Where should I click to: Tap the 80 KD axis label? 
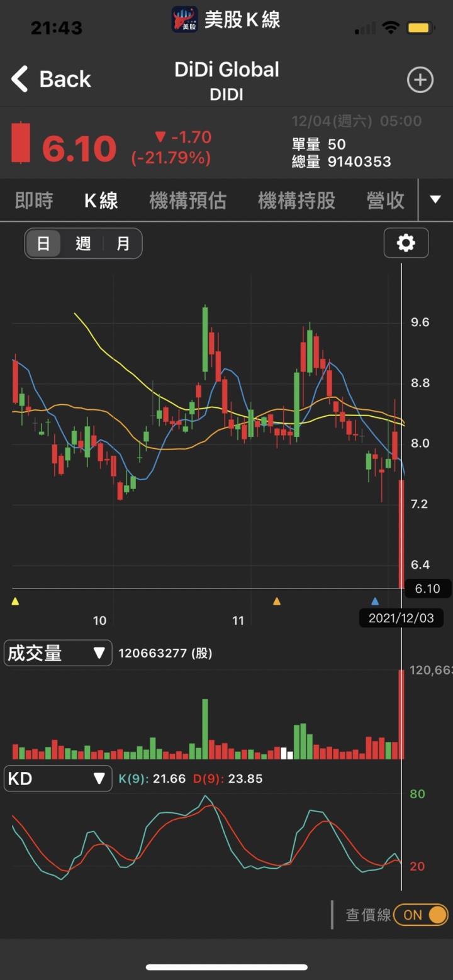tap(418, 794)
